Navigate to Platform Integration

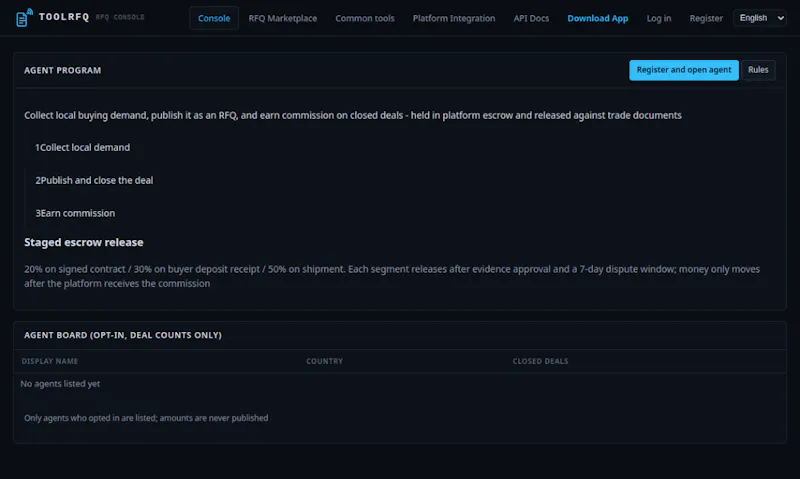pyautogui.click(x=454, y=18)
